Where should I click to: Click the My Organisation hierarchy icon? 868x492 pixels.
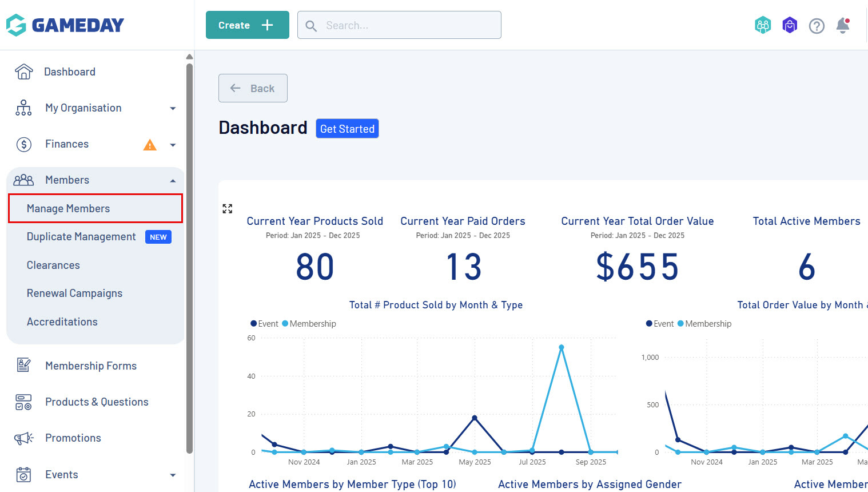click(x=23, y=108)
